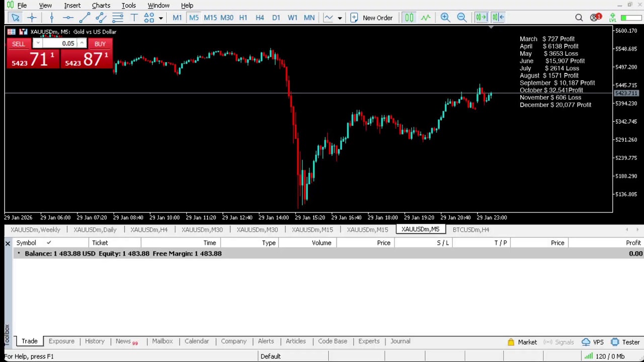This screenshot has height=362, width=644.
Task: Switch to H4 timeframe
Action: 260,18
